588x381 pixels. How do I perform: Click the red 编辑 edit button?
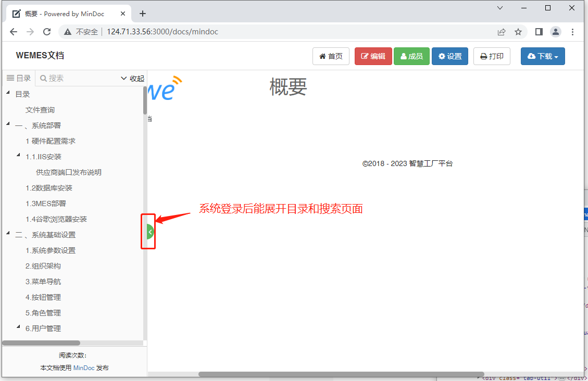coord(373,56)
